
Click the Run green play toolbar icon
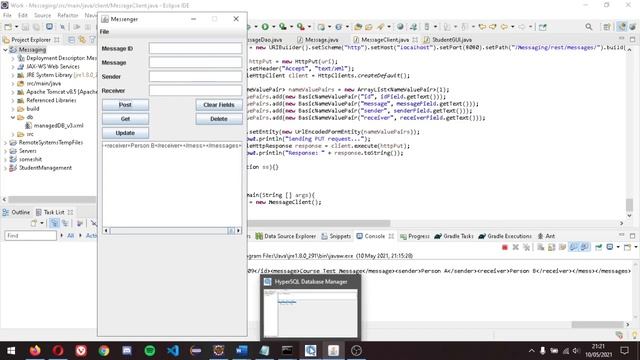(x=265, y=27)
